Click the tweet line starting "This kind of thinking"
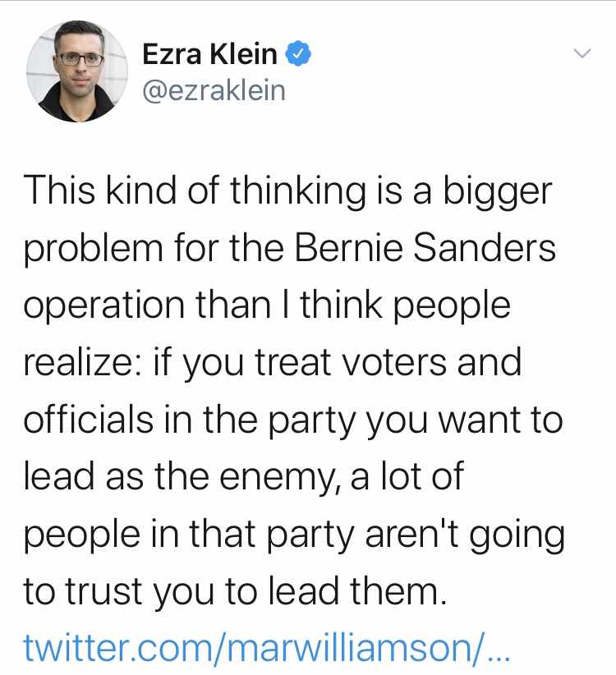The width and height of the screenshot is (616, 675). click(x=287, y=191)
